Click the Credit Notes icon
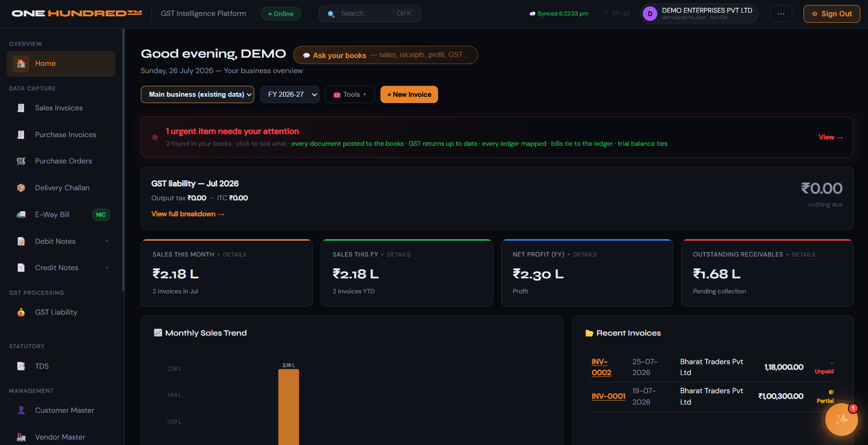868x445 pixels. pos(21,268)
